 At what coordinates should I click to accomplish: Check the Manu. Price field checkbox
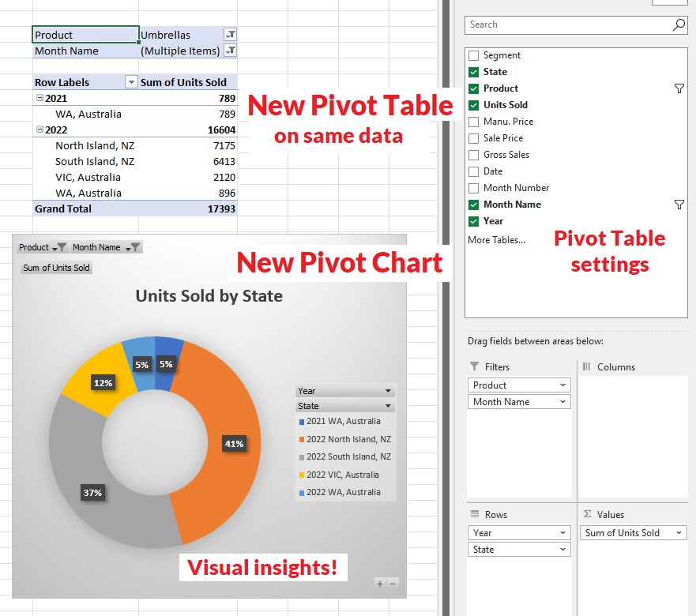[x=474, y=122]
